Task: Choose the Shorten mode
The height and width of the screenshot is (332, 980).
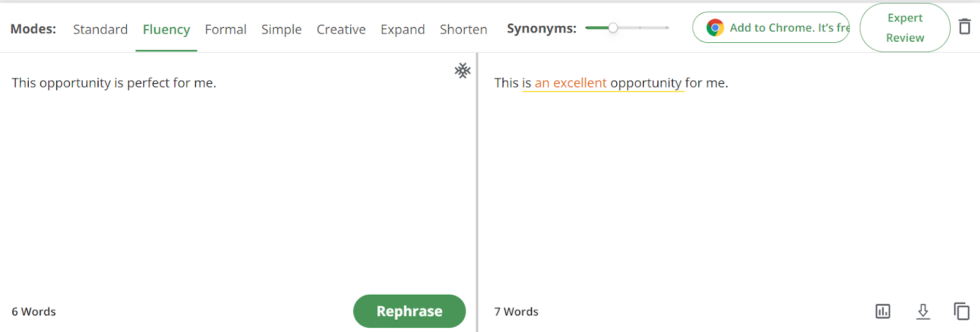Action: 463,29
